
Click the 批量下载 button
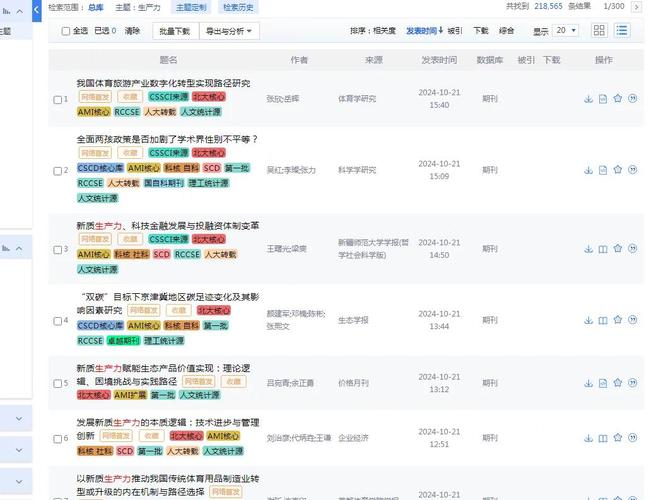pos(175,31)
